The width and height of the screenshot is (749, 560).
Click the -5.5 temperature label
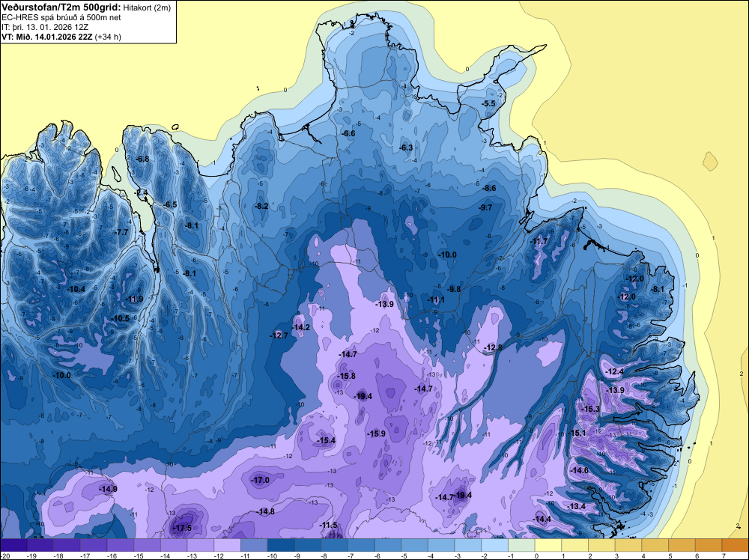coord(488,103)
